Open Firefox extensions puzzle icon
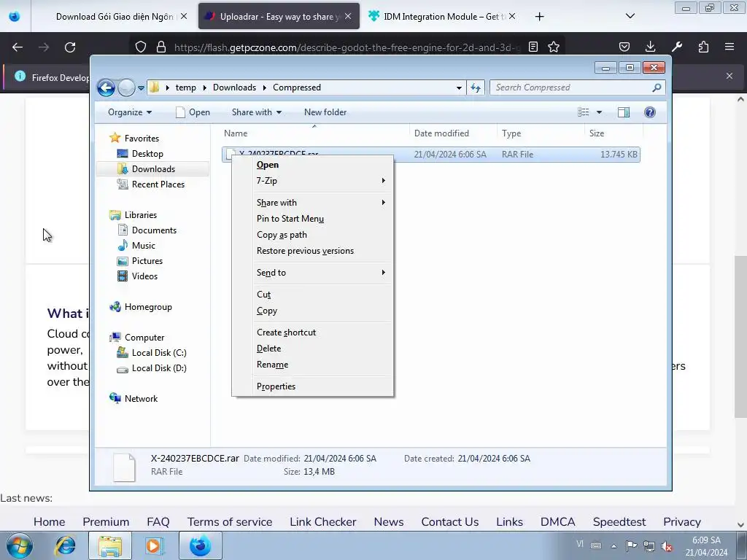747x560 pixels. [x=703, y=47]
